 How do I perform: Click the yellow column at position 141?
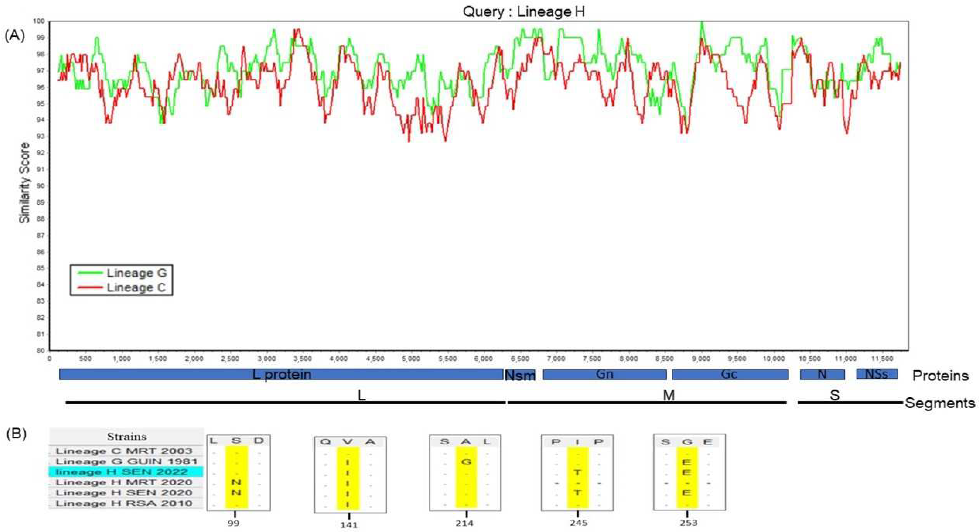click(348, 478)
